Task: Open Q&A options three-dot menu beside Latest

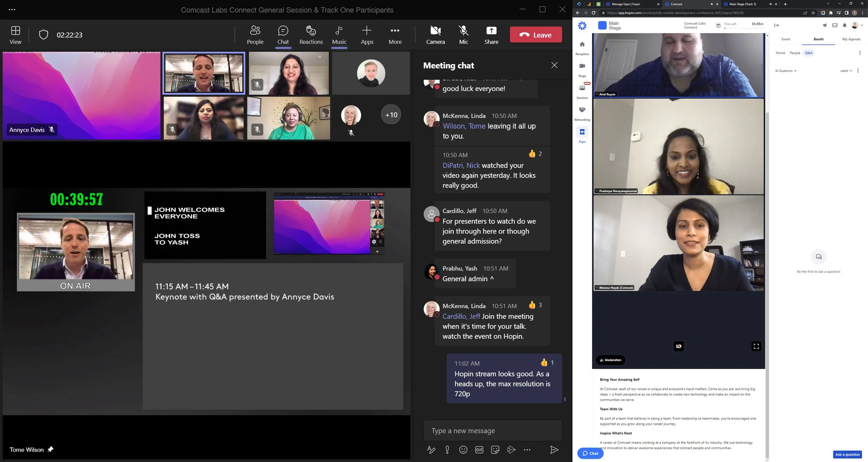Action: click(x=858, y=71)
